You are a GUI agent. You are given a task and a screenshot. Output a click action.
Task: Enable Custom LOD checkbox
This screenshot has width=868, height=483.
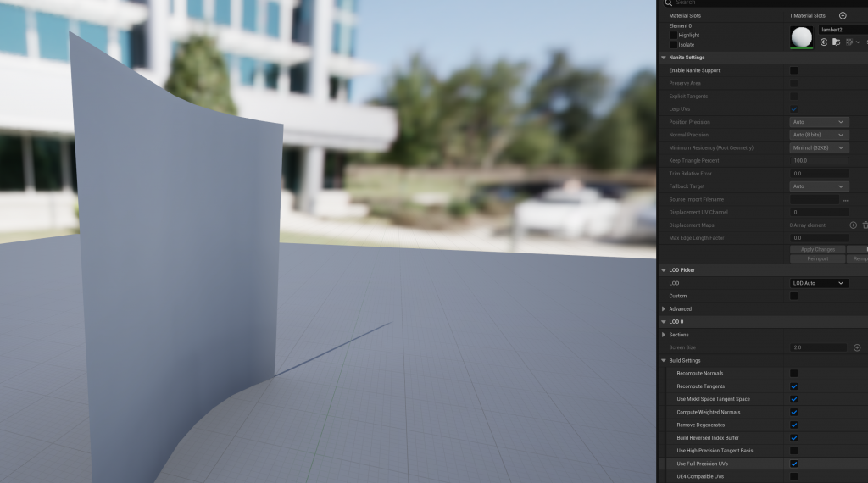click(793, 296)
